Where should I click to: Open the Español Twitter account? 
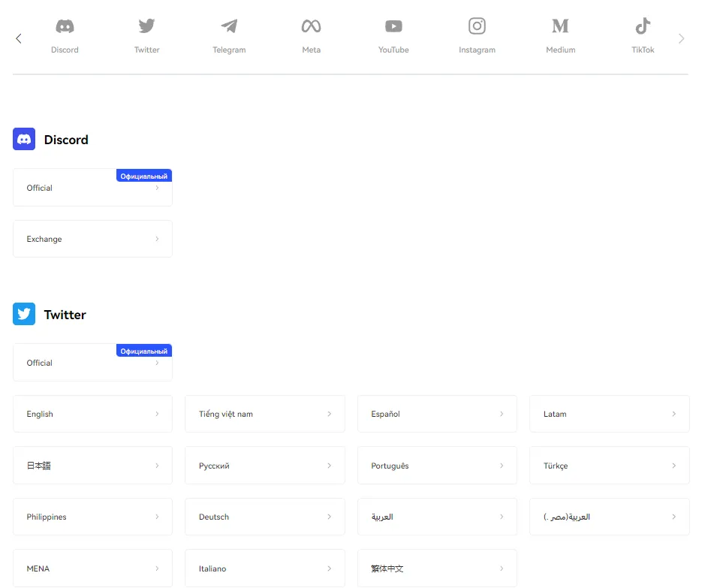tap(437, 414)
